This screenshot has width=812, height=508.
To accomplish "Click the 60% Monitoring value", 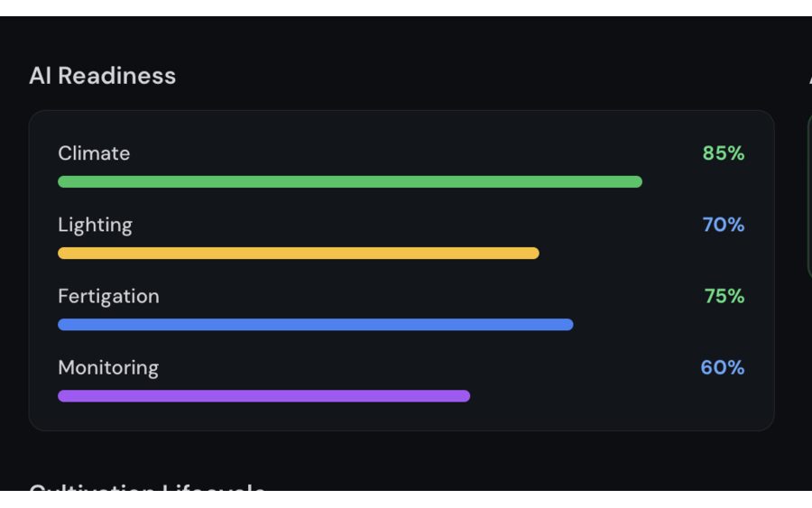I will pos(723,367).
